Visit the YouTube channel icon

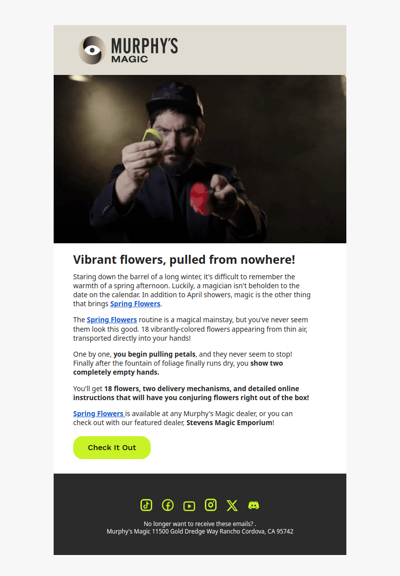(x=189, y=506)
